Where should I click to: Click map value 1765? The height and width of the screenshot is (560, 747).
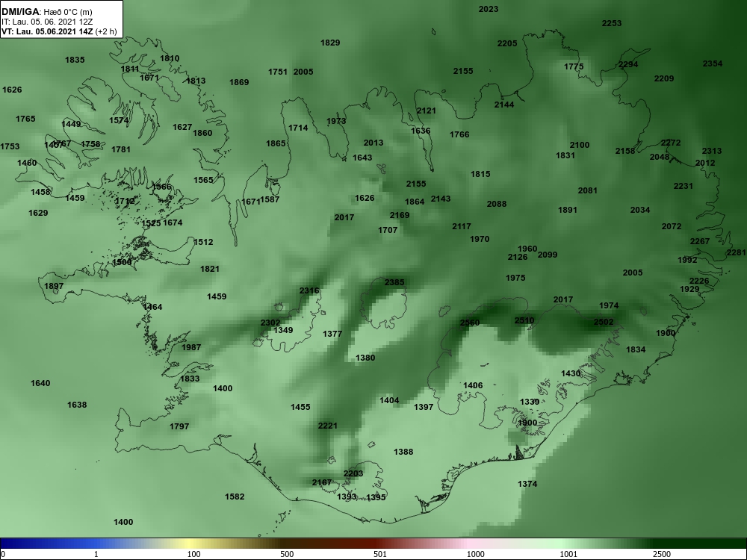coord(25,119)
